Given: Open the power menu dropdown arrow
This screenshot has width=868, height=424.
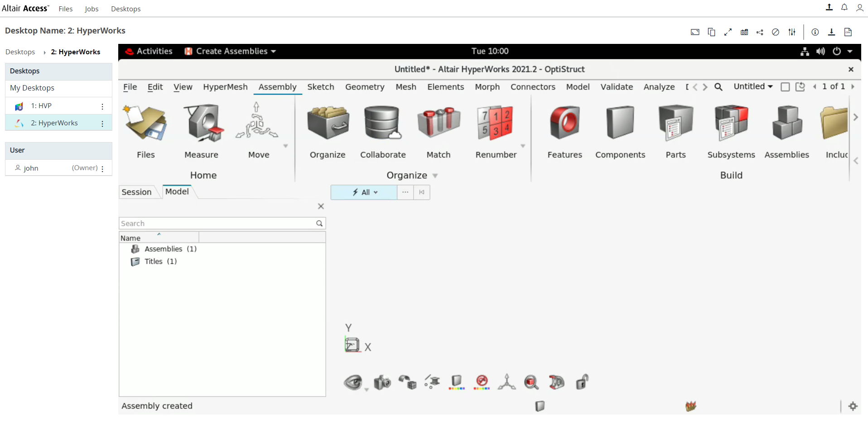Looking at the screenshot, I should click(x=850, y=52).
